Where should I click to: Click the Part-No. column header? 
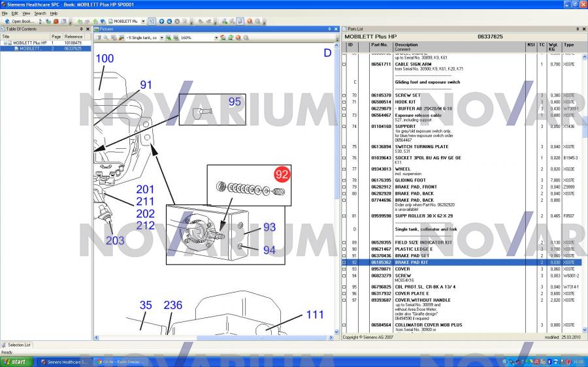(380, 44)
